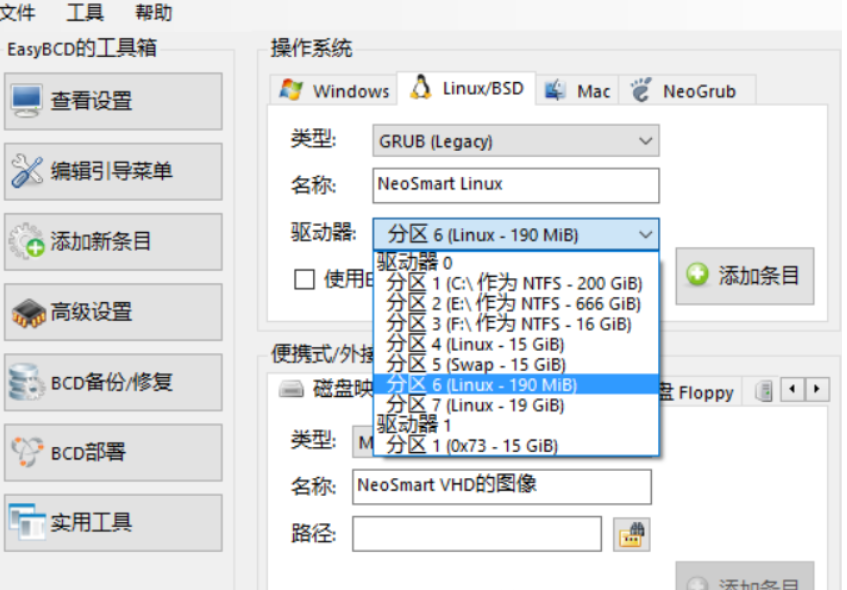The height and width of the screenshot is (590, 847).
Task: Click the 名称 field with NeoSmart Linux
Action: click(x=516, y=185)
